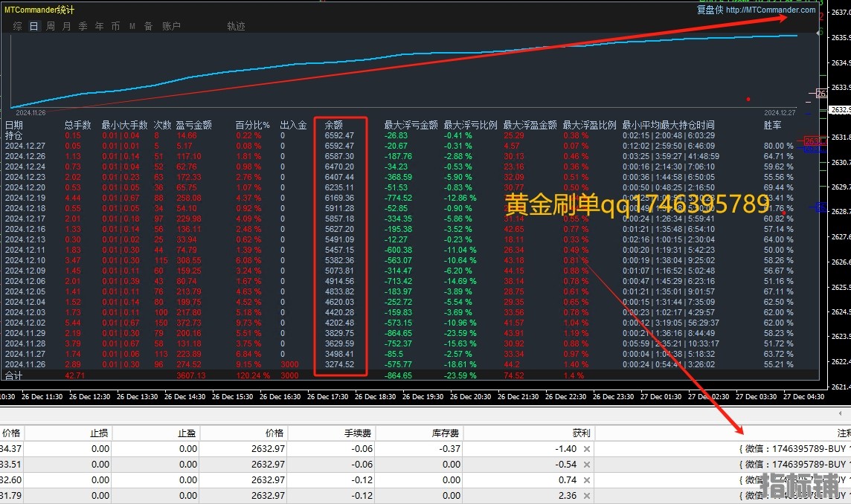The height and width of the screenshot is (504, 851).
Task: Open the 币 currency tab
Action: [115, 26]
